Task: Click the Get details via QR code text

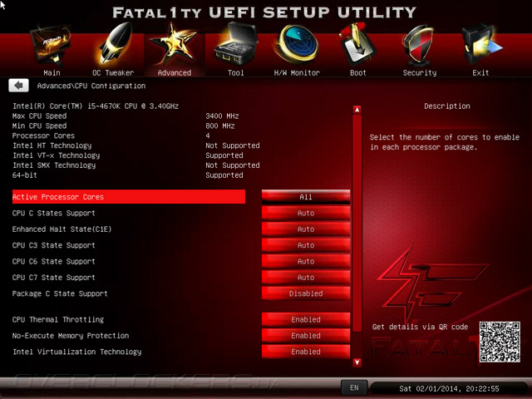Action: 420,327
